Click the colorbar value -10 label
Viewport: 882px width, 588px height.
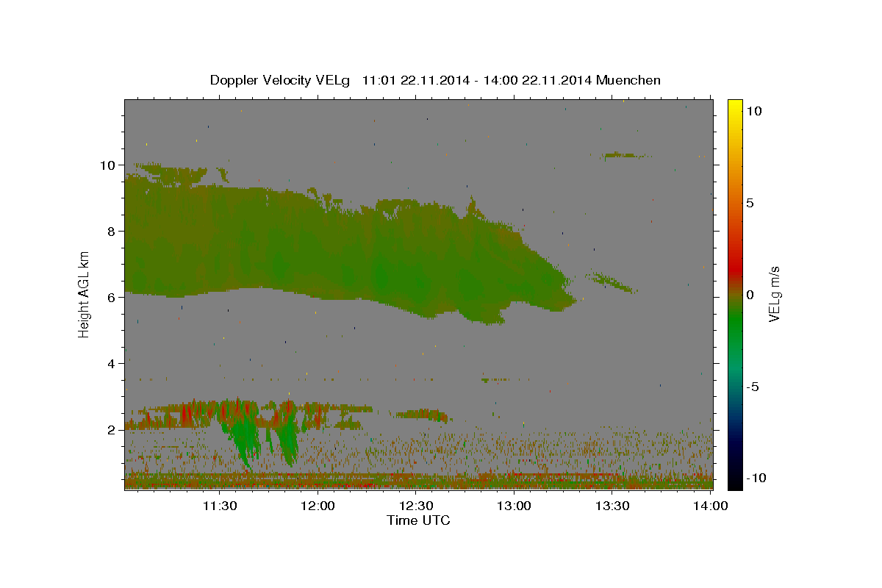(x=756, y=478)
